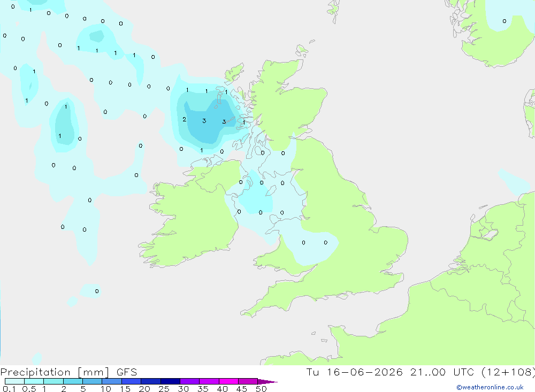Click violet swatch between 30 and 35
Image resolution: width=535 pixels, height=392 pixels.
click(x=189, y=381)
